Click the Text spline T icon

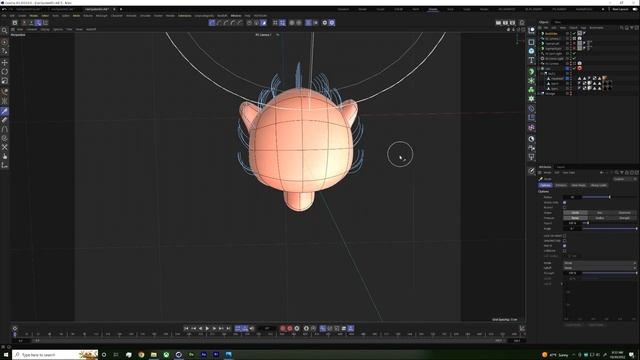click(x=531, y=60)
